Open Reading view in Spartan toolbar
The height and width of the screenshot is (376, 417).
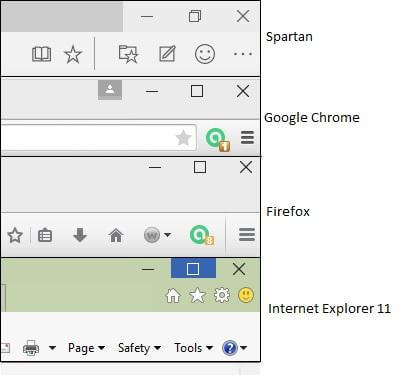[41, 54]
